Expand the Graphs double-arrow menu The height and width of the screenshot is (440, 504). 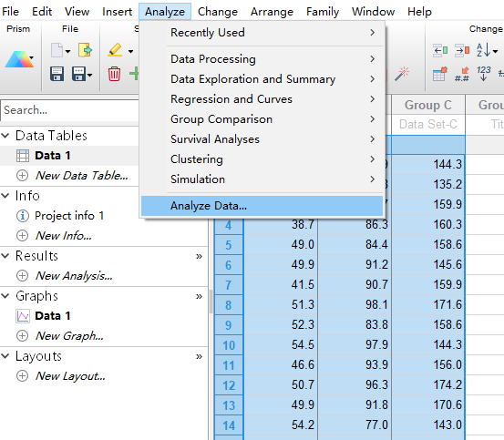[199, 296]
